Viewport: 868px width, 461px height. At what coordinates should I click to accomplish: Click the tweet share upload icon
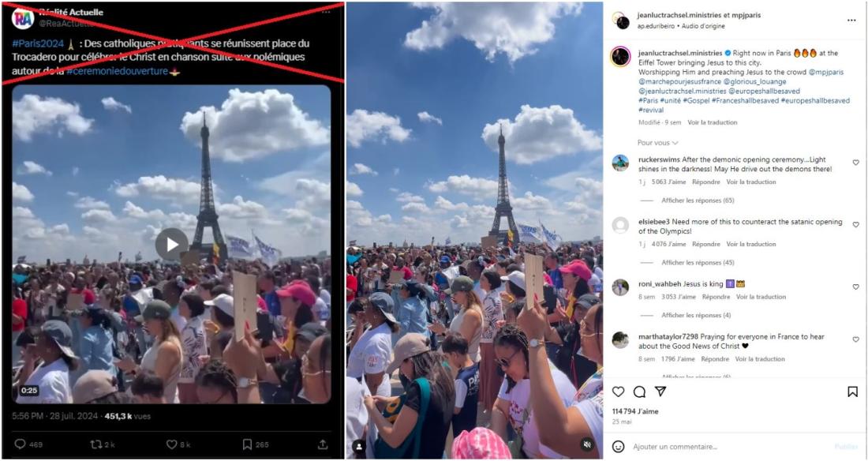(x=323, y=444)
